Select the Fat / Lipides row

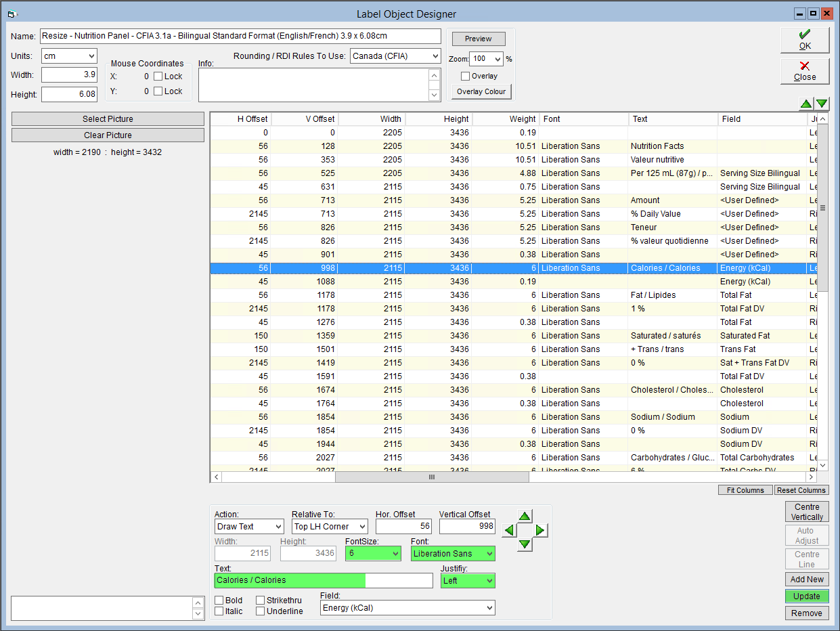(514, 295)
